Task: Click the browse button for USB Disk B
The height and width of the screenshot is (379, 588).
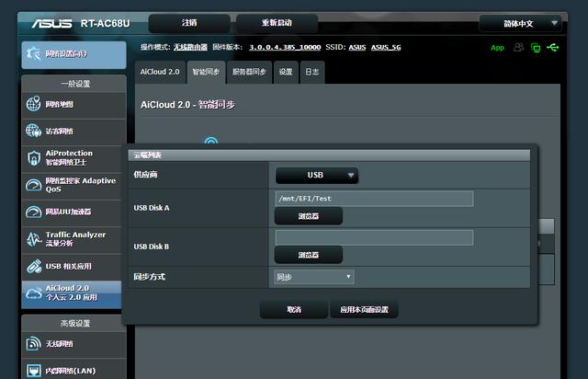Action: coord(309,255)
